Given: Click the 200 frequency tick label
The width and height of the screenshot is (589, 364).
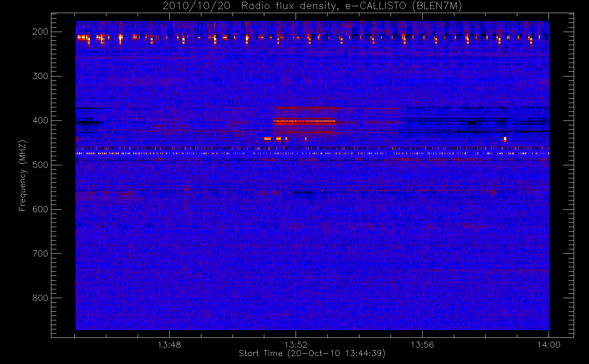Looking at the screenshot, I should coord(40,32).
